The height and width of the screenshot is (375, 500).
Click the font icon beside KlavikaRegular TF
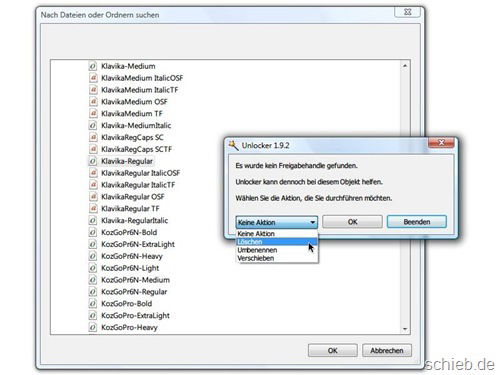point(93,209)
